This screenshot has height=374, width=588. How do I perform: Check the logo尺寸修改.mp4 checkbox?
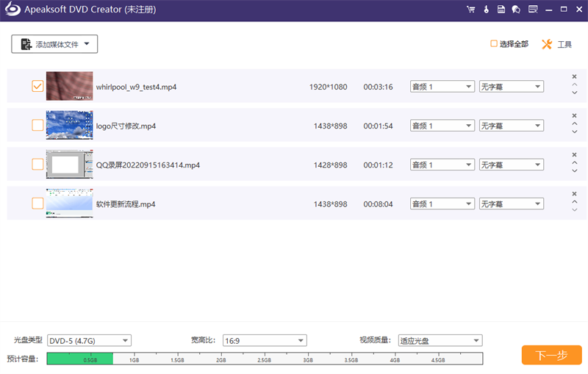click(x=37, y=125)
